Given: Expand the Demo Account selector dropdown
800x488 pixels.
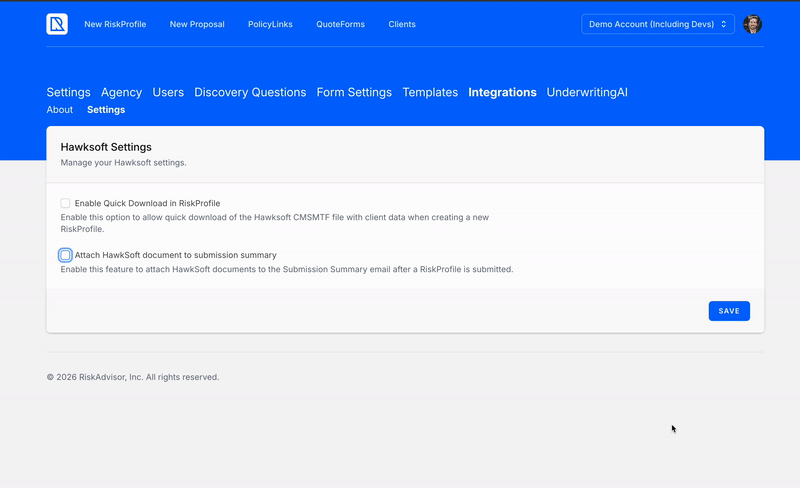Looking at the screenshot, I should [658, 24].
